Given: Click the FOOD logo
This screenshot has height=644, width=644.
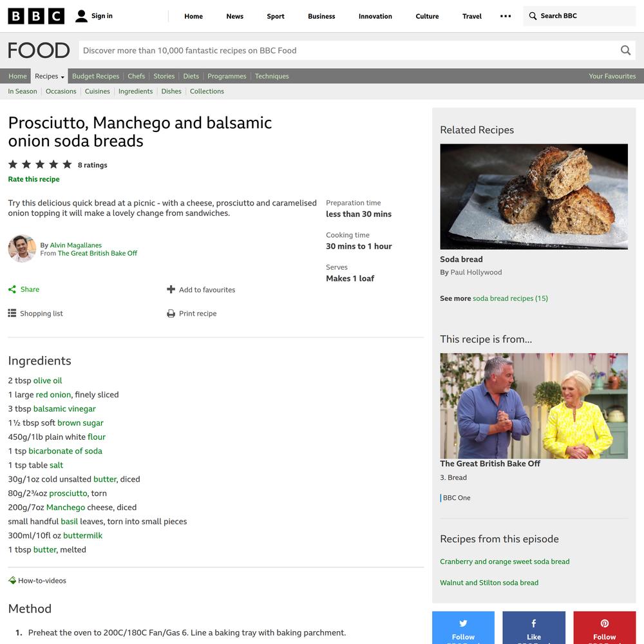Looking at the screenshot, I should coord(39,50).
